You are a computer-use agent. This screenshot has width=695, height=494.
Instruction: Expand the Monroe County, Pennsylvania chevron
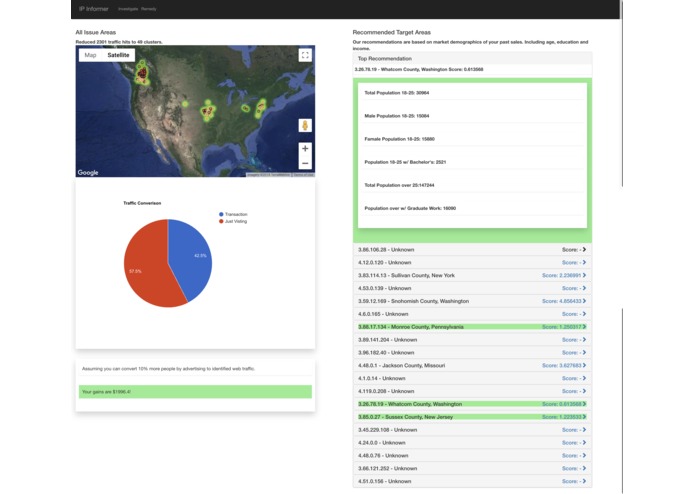coord(584,327)
